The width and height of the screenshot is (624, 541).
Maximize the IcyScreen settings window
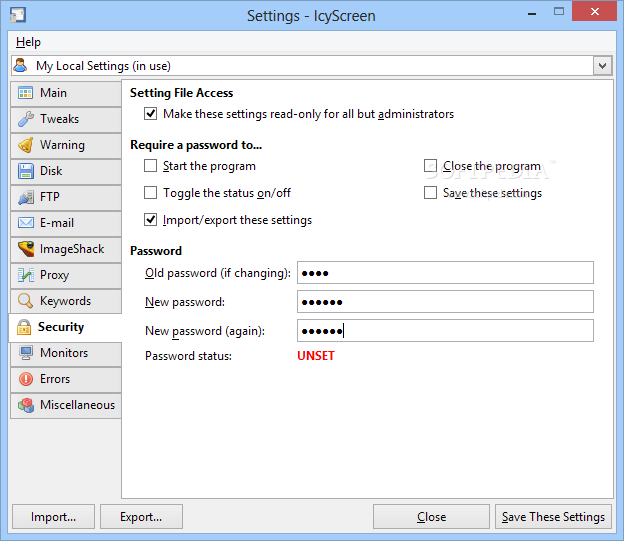click(x=559, y=12)
